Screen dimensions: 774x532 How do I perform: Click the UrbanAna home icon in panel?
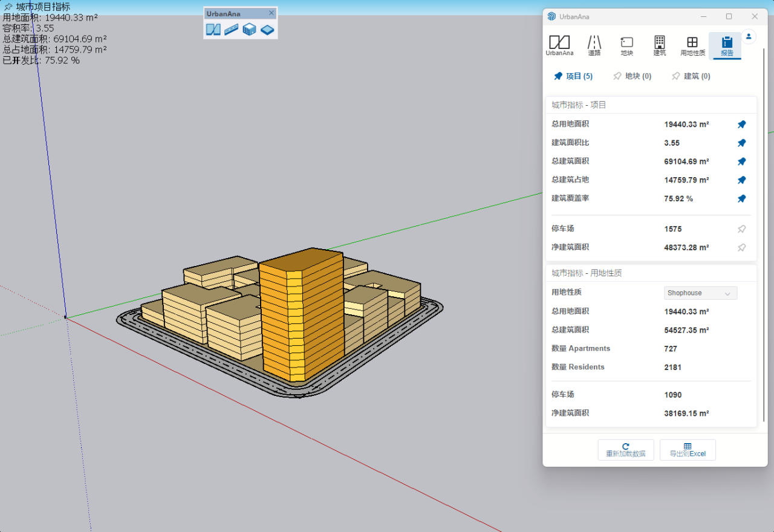(x=559, y=45)
